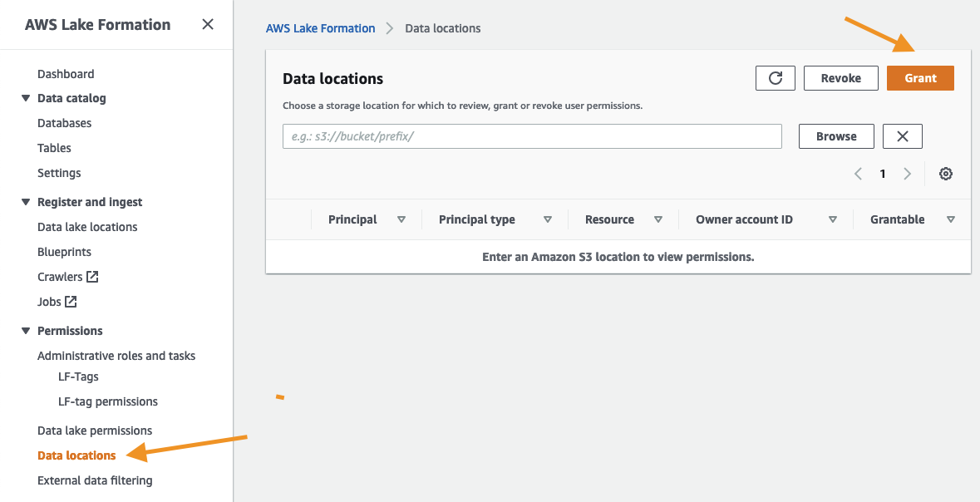Collapse the Data catalog section
980x502 pixels.
25,98
